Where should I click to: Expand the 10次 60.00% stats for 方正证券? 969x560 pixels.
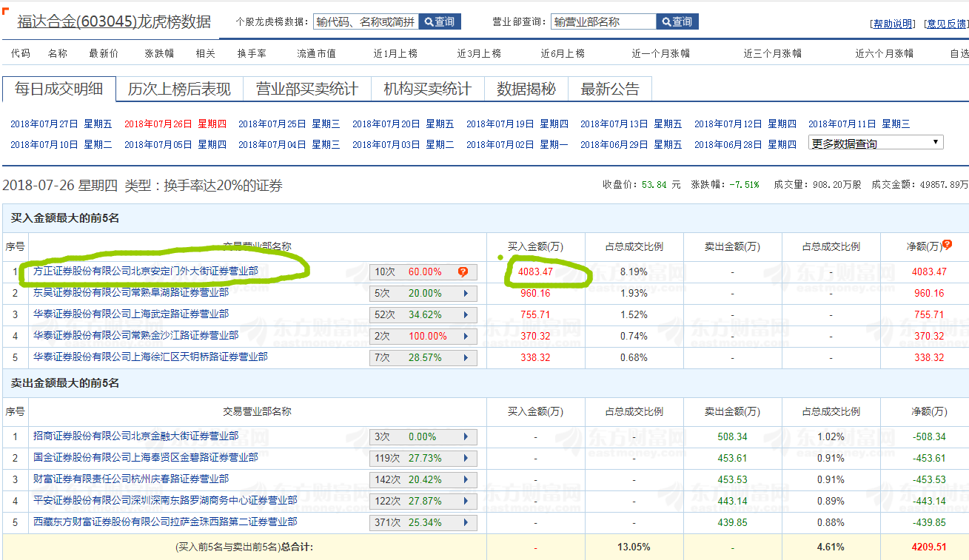tap(423, 272)
